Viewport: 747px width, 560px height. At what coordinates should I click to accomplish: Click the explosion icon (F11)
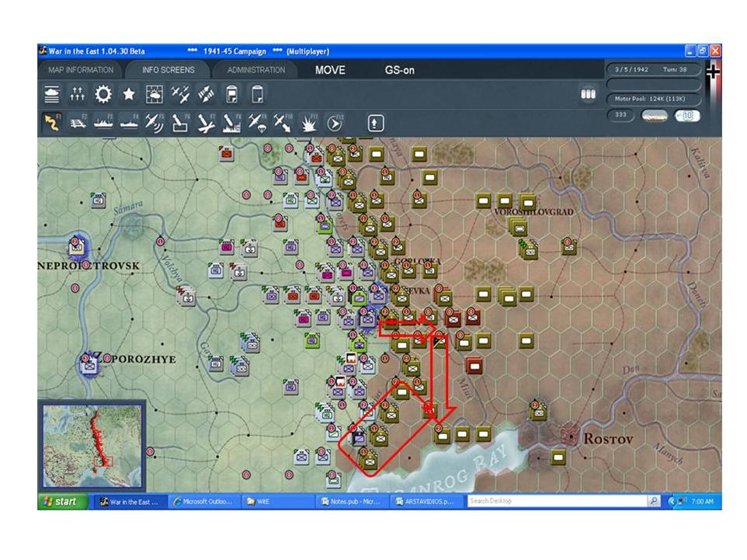308,123
